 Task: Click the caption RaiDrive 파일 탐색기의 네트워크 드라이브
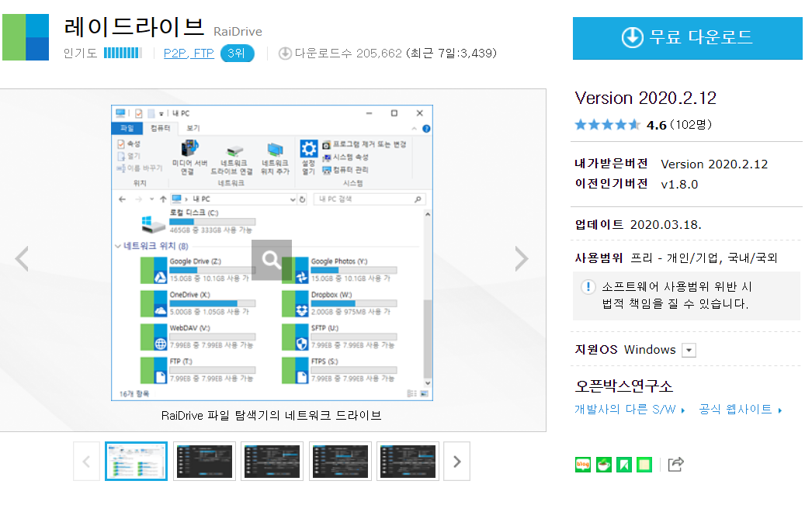272,416
